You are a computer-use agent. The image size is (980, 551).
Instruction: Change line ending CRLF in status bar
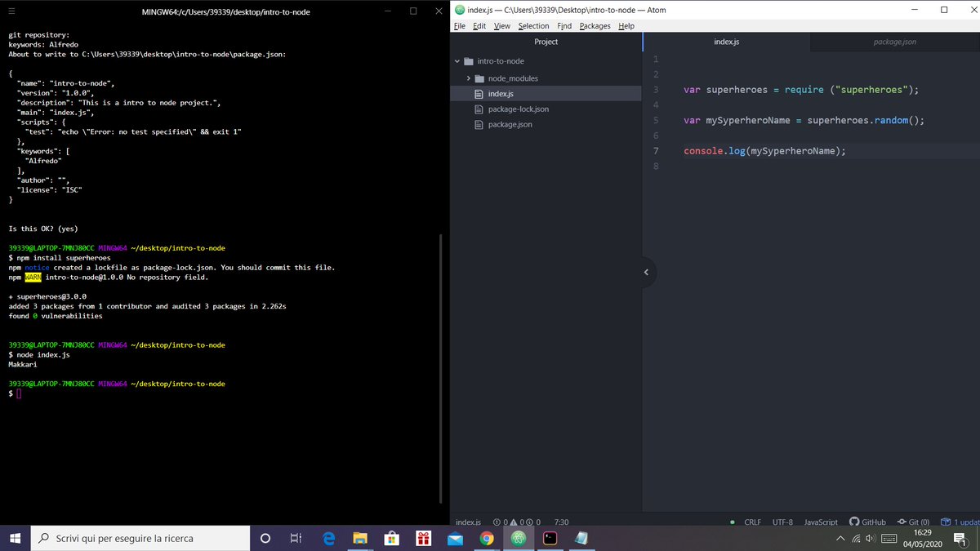pos(752,522)
